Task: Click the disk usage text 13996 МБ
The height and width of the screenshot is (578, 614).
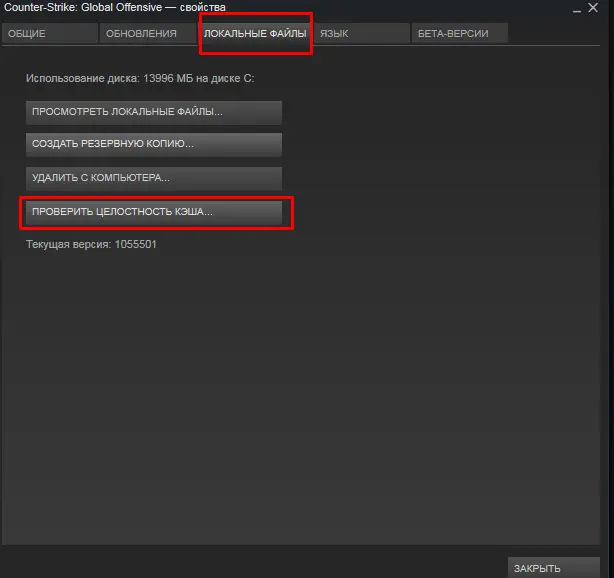Action: pyautogui.click(x=168, y=78)
